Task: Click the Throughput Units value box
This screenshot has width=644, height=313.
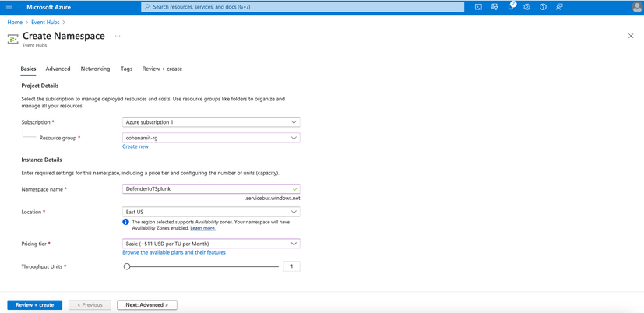Action: coord(291,266)
